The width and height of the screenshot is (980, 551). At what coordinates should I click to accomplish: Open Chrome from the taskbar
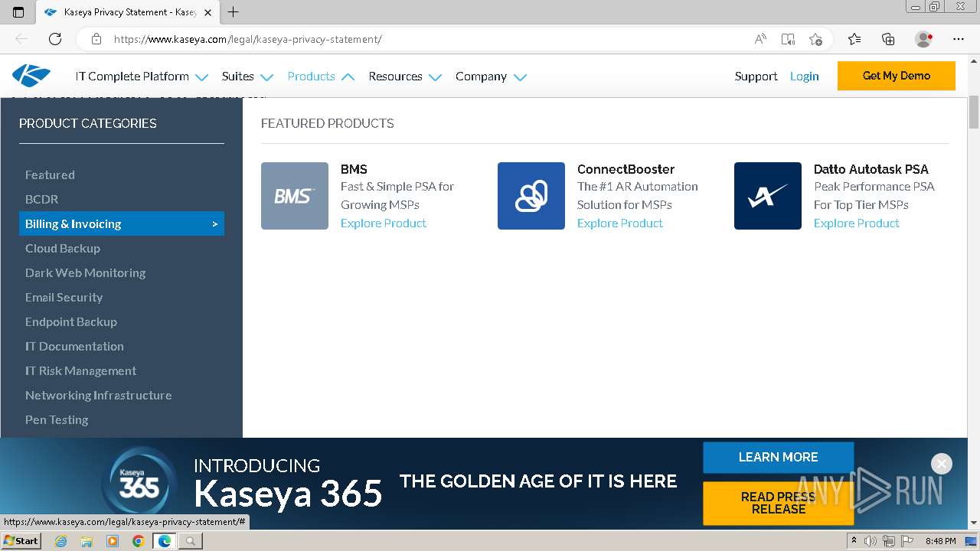coord(138,541)
